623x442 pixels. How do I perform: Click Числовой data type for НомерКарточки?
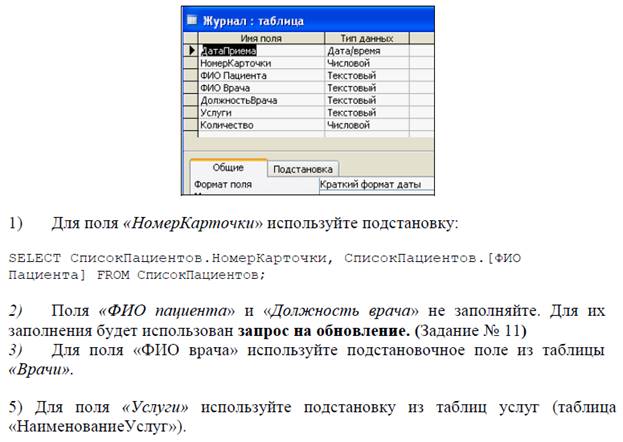pos(367,63)
